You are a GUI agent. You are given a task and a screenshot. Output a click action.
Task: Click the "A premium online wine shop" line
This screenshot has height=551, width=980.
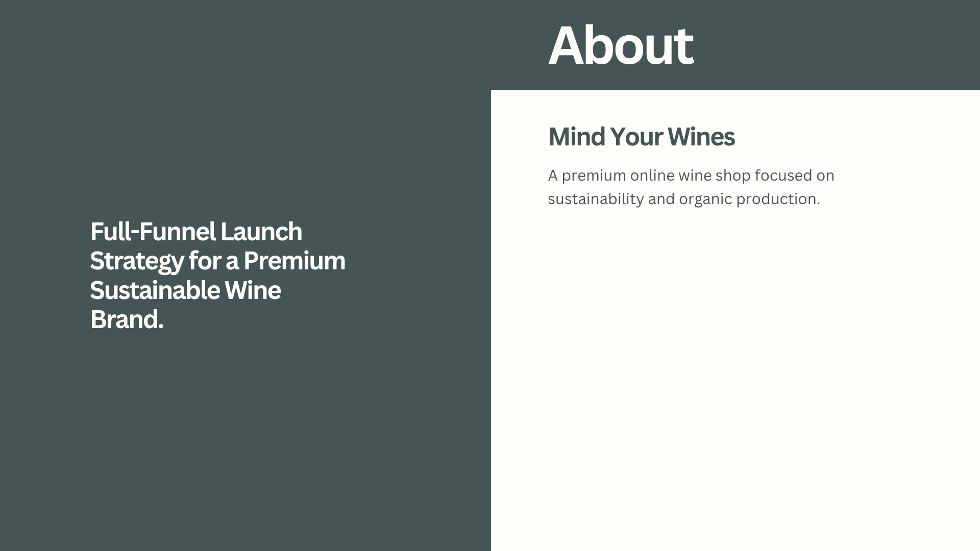(x=691, y=176)
